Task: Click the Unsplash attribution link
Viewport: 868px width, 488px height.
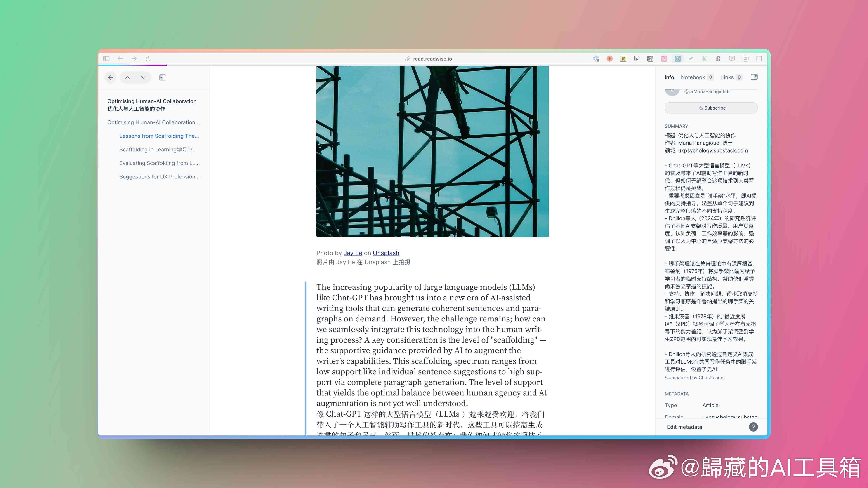Action: coord(386,252)
